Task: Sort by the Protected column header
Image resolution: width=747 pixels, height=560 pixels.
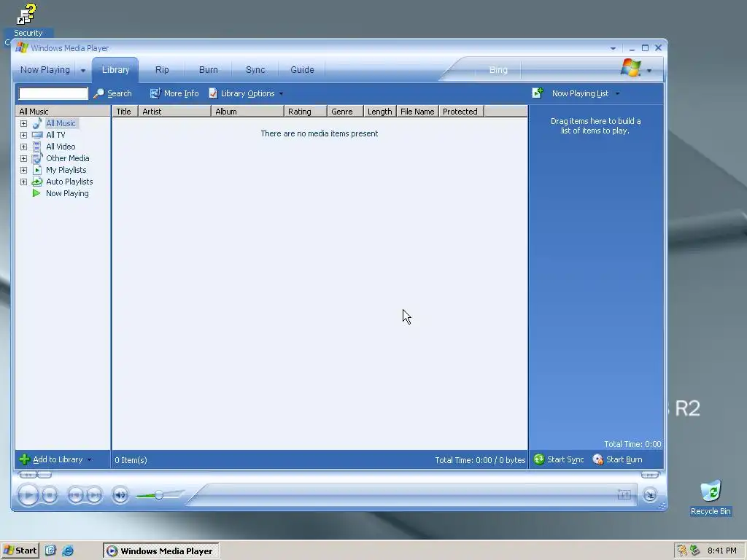Action: click(x=461, y=112)
